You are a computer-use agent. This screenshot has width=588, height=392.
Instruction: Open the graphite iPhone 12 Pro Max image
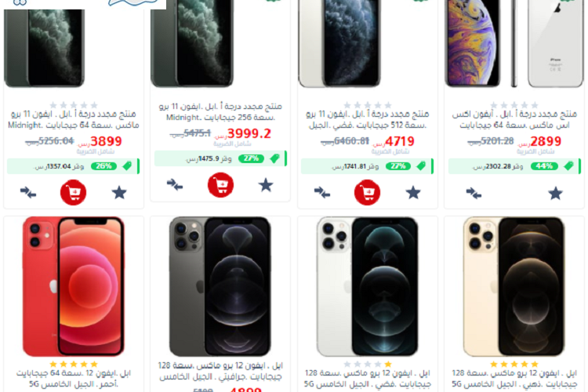tap(220, 287)
